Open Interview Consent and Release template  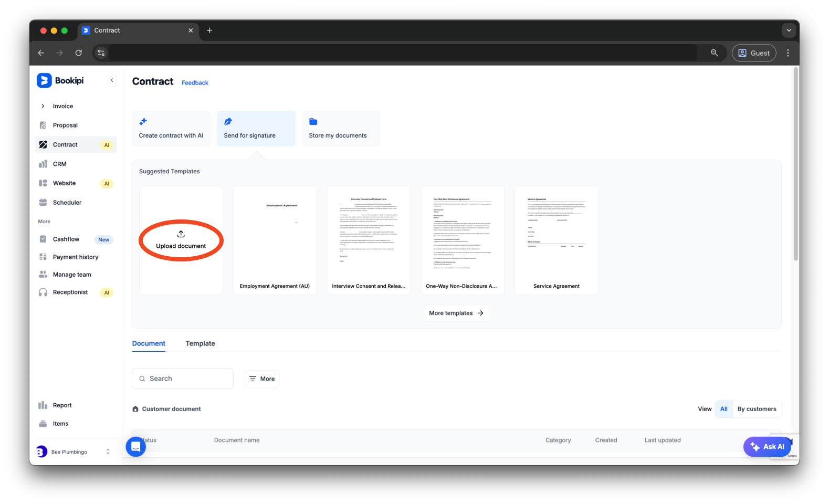369,240
